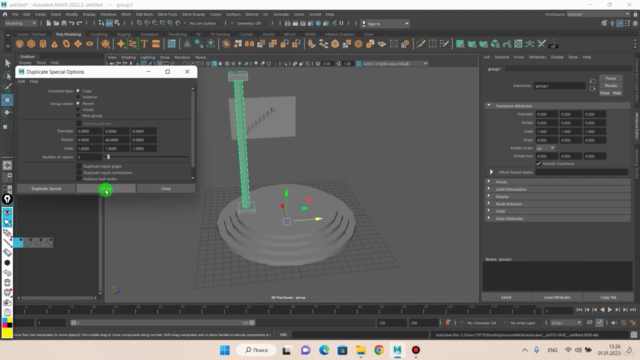Viewport: 640px width, 360px height.
Task: Select the Copy geometry type radio button
Action: click(78, 91)
